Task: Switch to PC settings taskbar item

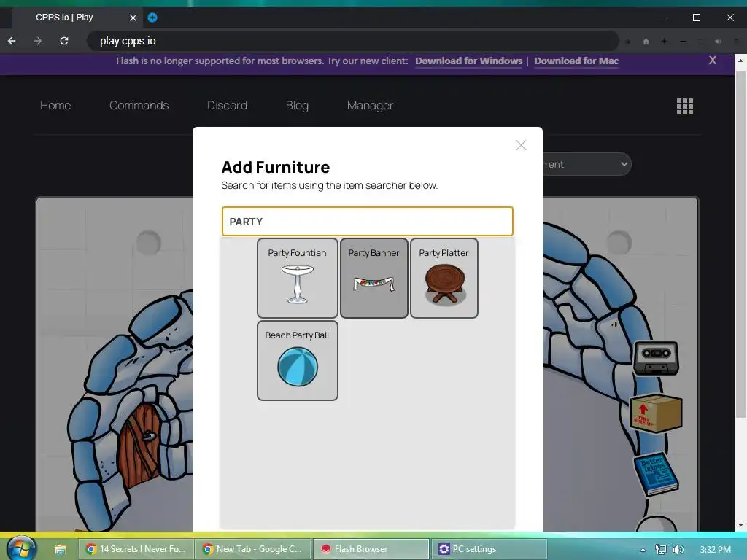Action: pos(489,549)
